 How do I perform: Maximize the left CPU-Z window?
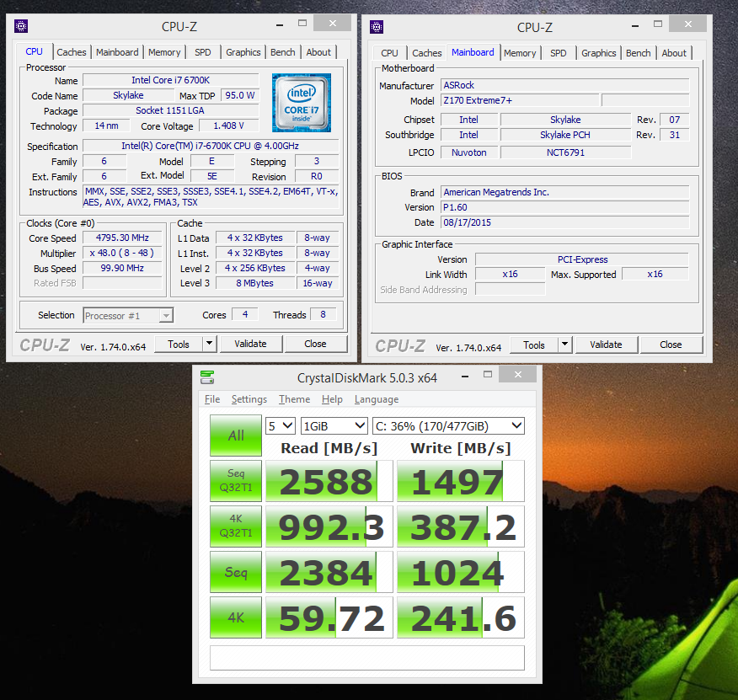302,23
